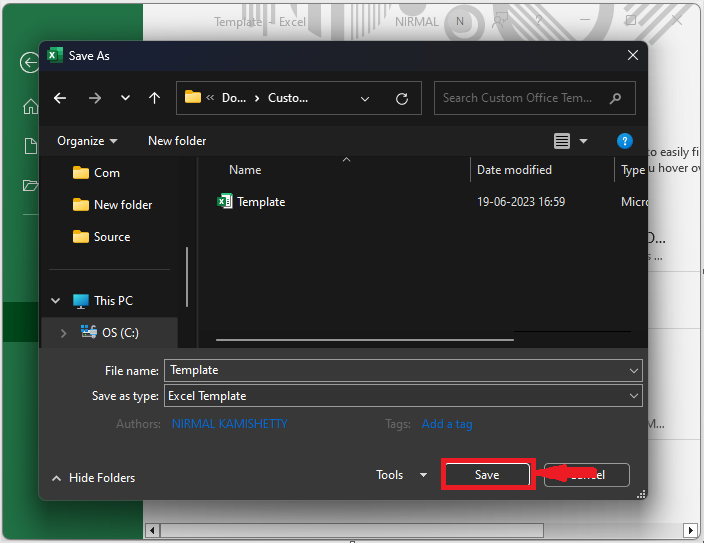Click the navigation pane vertical scrollbar
Screen dimensions: 704x543
click(x=187, y=277)
